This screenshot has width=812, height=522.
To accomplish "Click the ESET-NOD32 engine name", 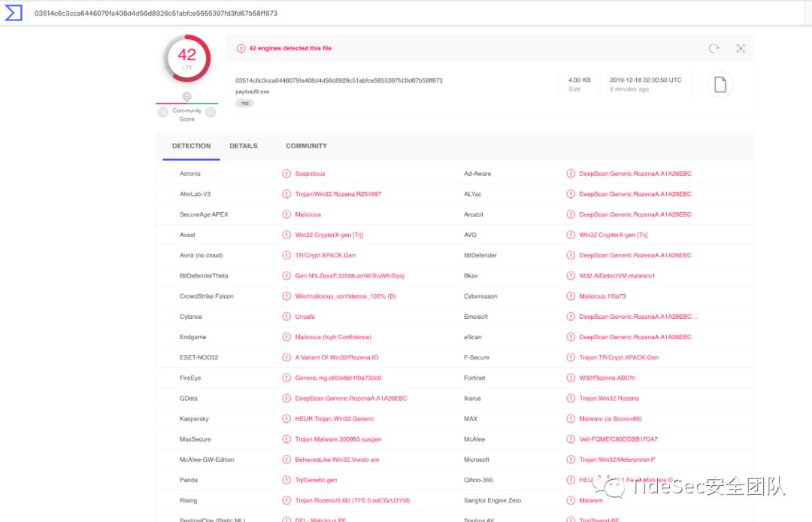I will click(198, 357).
